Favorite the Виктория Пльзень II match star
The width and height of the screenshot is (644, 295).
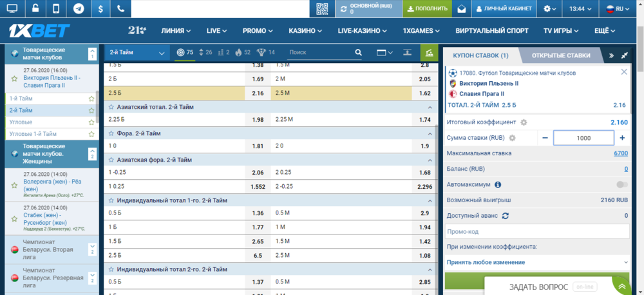pyautogui.click(x=14, y=78)
